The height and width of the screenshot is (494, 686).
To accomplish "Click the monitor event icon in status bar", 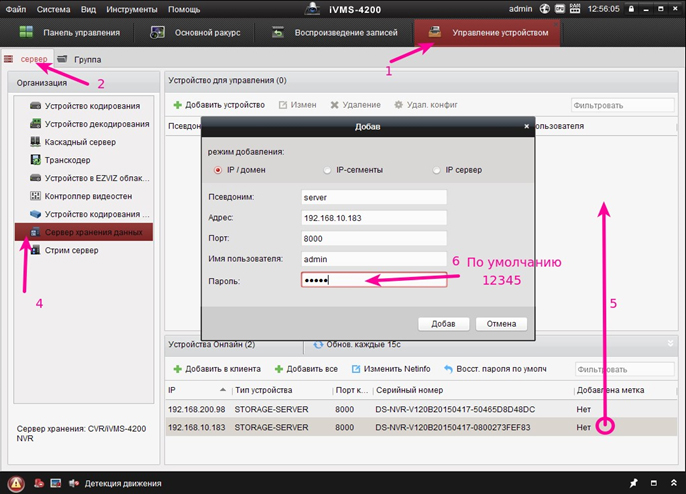I will pos(56,483).
